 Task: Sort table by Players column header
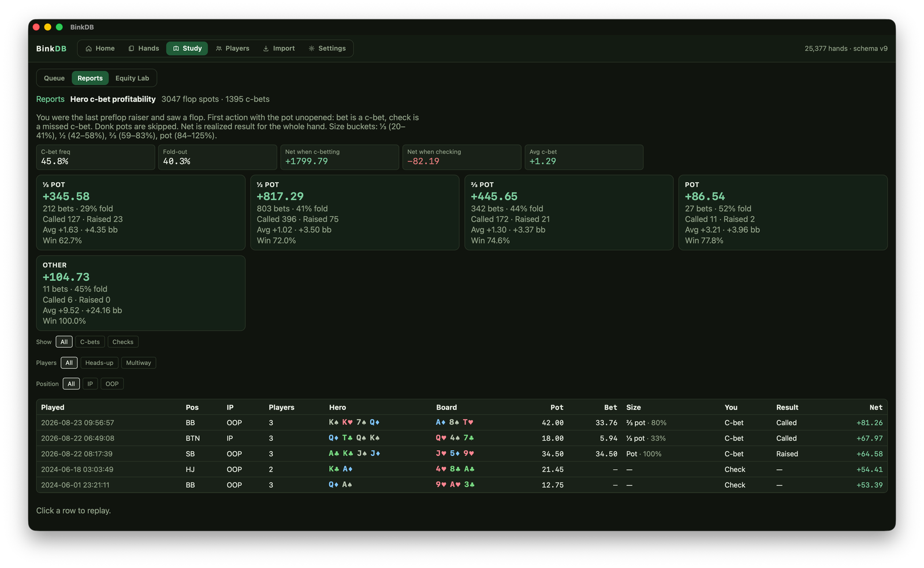click(281, 407)
